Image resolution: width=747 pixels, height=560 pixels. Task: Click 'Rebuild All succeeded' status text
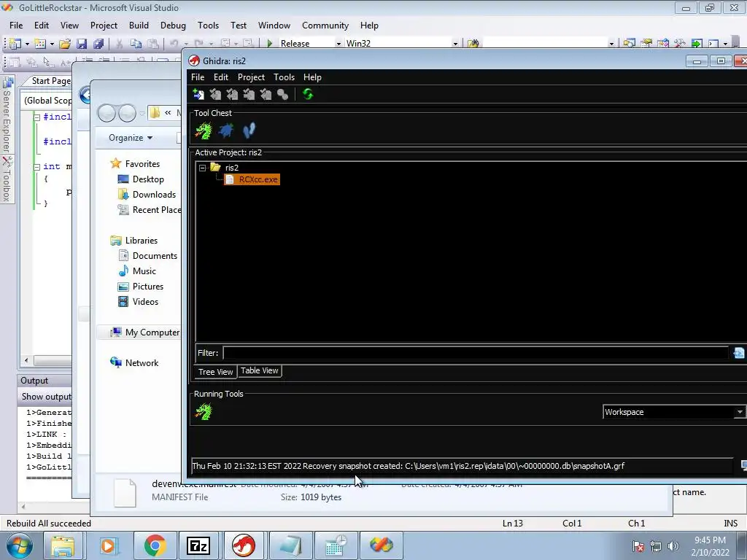(x=49, y=524)
